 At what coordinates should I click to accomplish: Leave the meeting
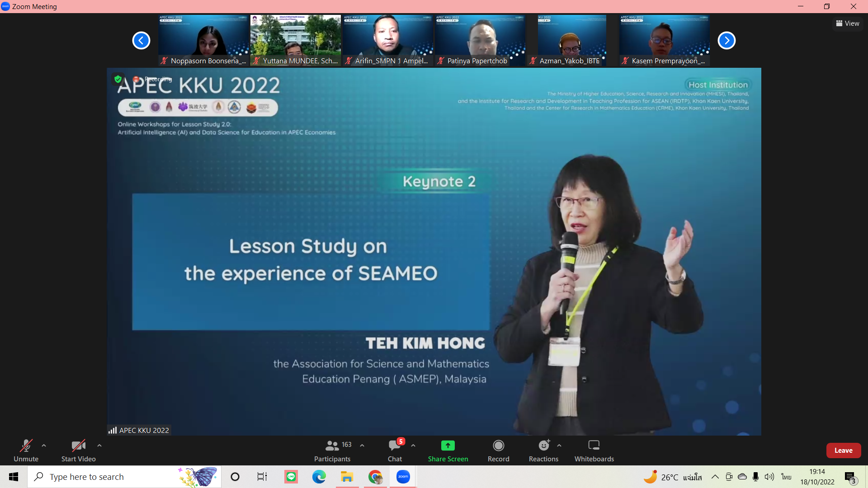click(x=843, y=450)
